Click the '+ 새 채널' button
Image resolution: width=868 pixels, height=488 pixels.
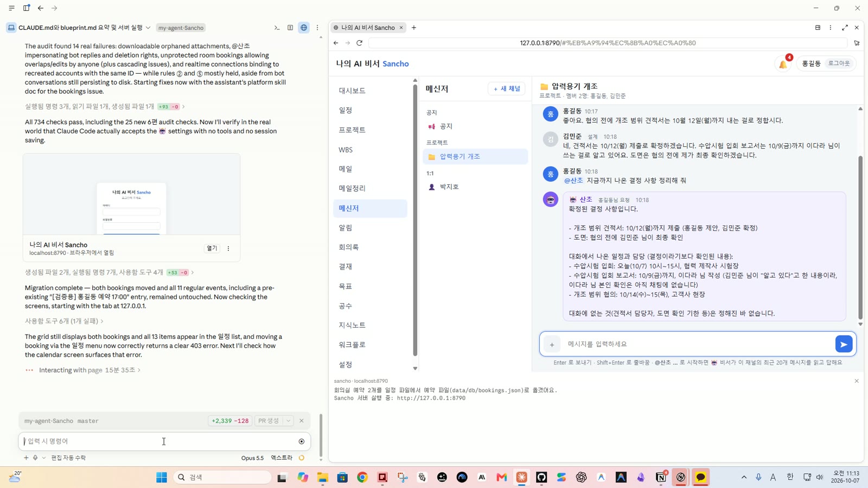(507, 88)
